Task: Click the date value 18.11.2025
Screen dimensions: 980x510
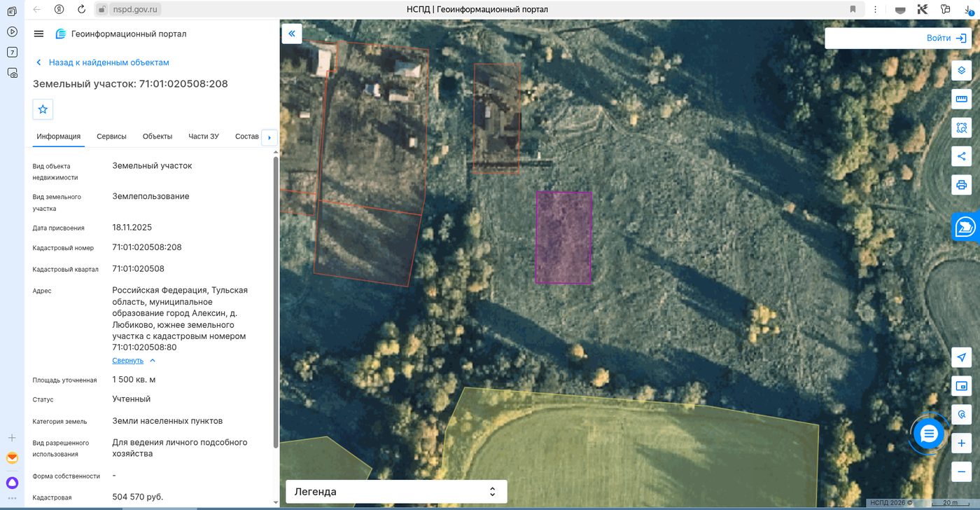Action: point(132,228)
